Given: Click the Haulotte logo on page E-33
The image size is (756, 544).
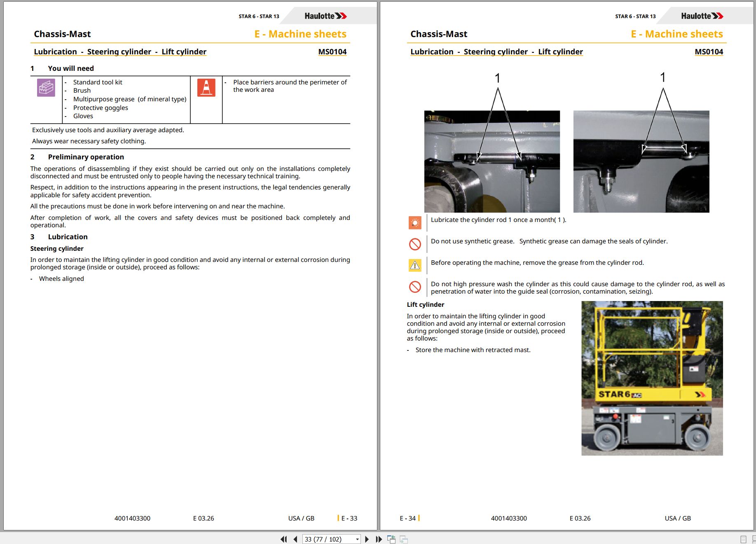Looking at the screenshot, I should pos(325,16).
